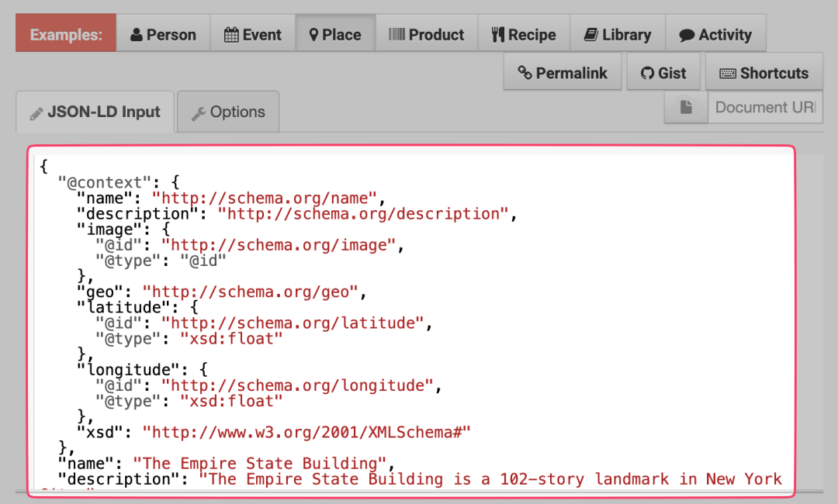838x504 pixels.
Task: Load the Product example
Action: click(x=427, y=33)
